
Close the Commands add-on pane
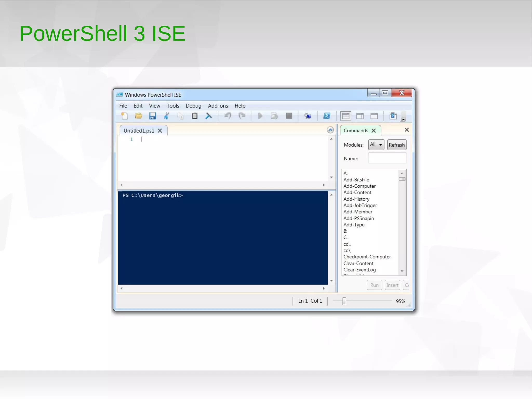407,130
